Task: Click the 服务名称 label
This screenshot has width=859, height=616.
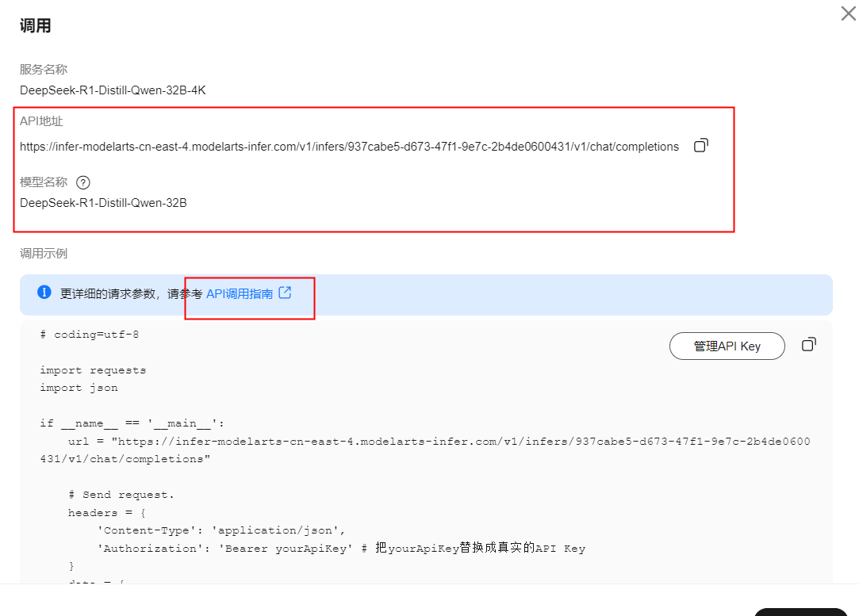Action: 44,70
